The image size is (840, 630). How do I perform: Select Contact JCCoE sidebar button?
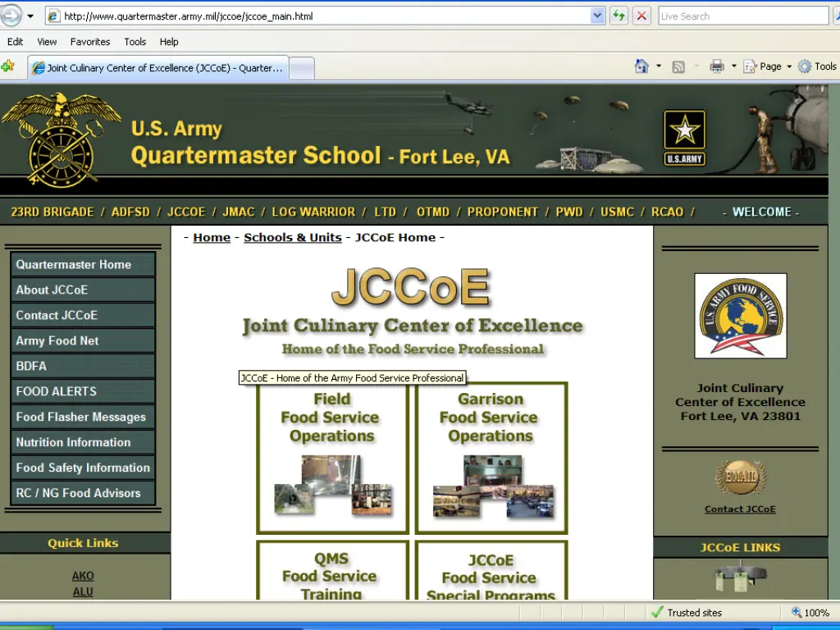coord(83,315)
